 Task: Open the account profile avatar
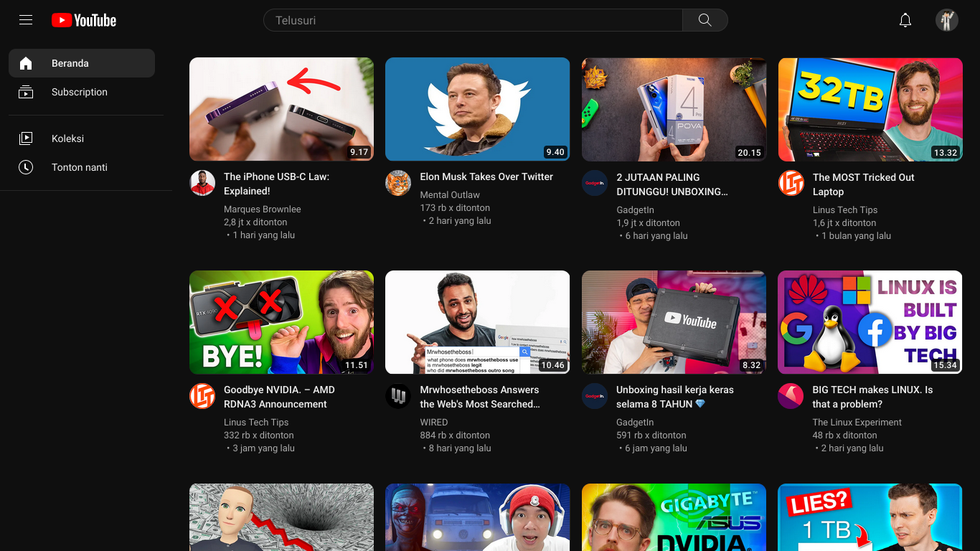(x=947, y=20)
